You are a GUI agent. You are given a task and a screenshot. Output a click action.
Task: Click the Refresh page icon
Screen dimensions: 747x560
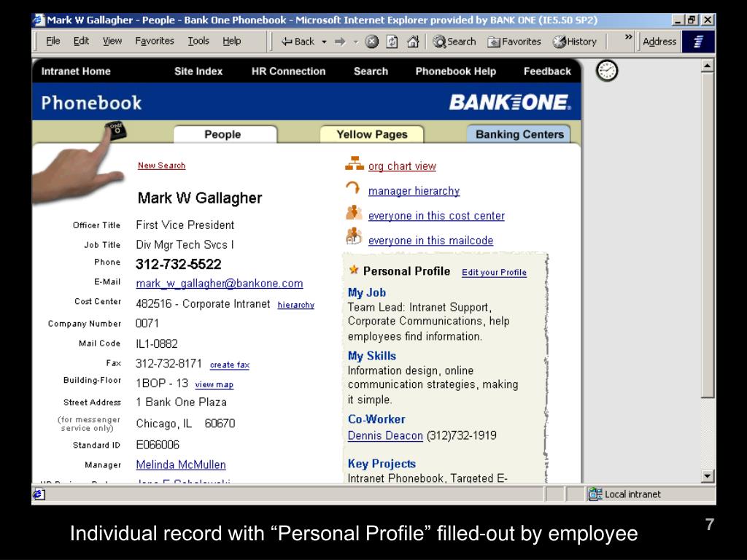pos(392,42)
